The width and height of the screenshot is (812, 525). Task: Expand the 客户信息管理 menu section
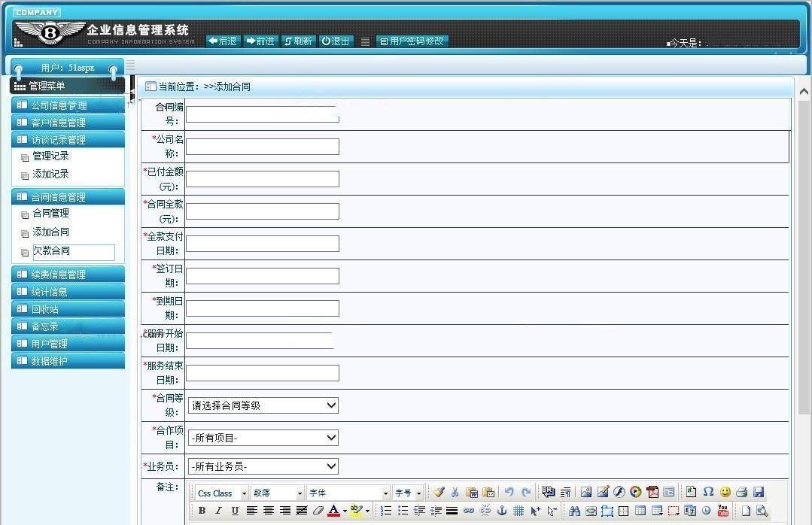pyautogui.click(x=68, y=123)
